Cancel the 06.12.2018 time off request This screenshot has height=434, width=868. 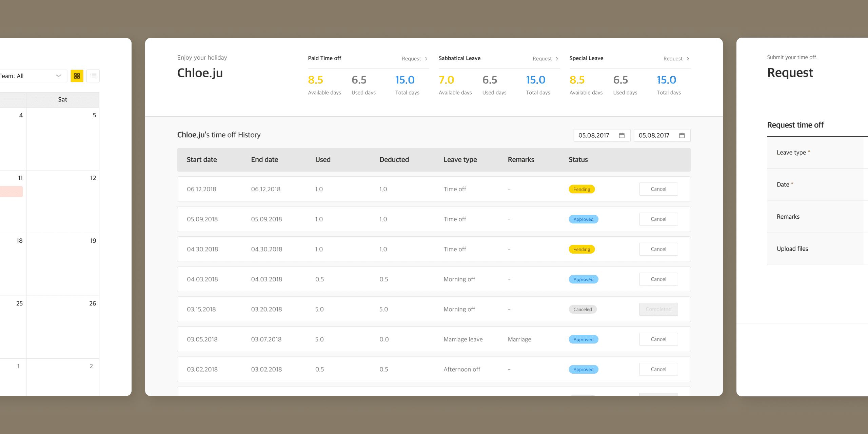coord(658,189)
